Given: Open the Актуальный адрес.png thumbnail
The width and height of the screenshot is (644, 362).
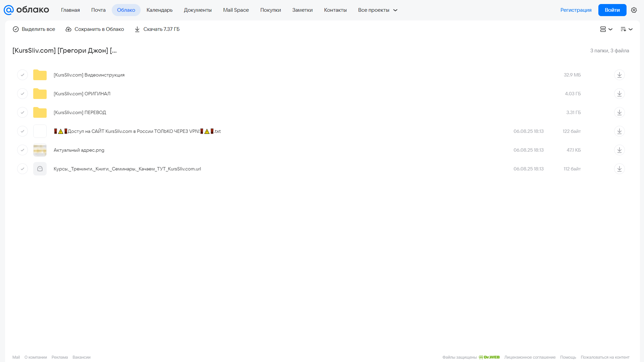Looking at the screenshot, I should 40,150.
